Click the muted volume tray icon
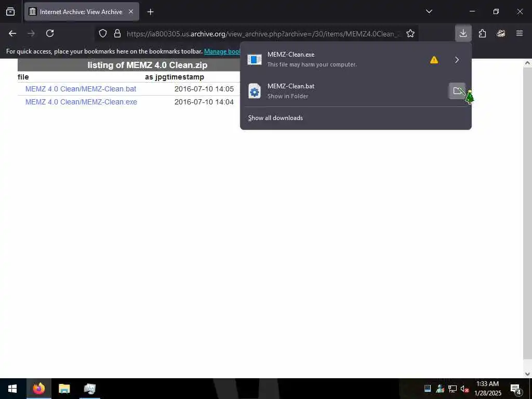Image resolution: width=532 pixels, height=399 pixels. pos(464,389)
